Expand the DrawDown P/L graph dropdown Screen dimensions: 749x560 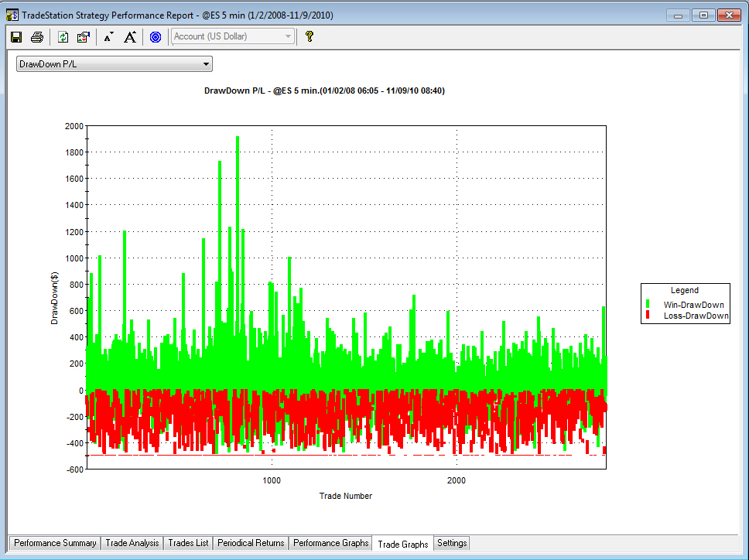[115, 64]
